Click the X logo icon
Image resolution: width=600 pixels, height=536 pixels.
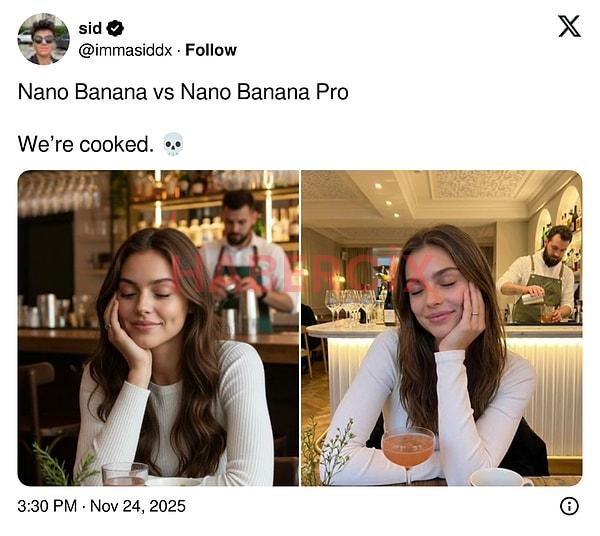click(x=568, y=27)
